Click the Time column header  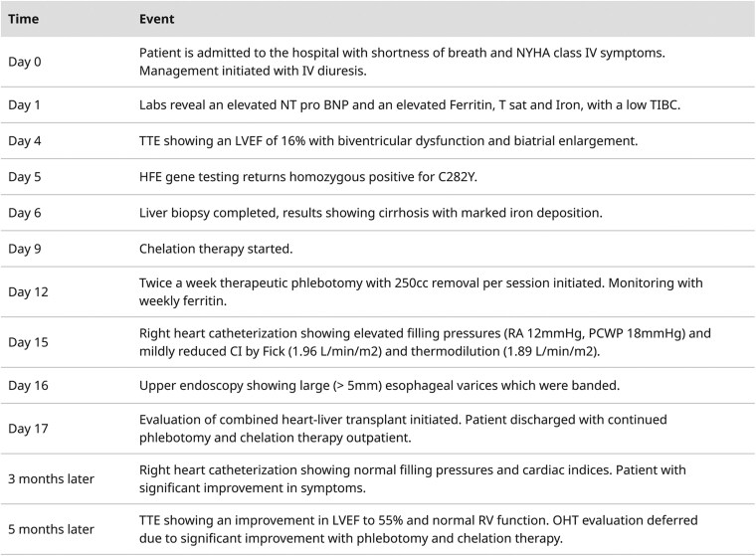(23, 19)
